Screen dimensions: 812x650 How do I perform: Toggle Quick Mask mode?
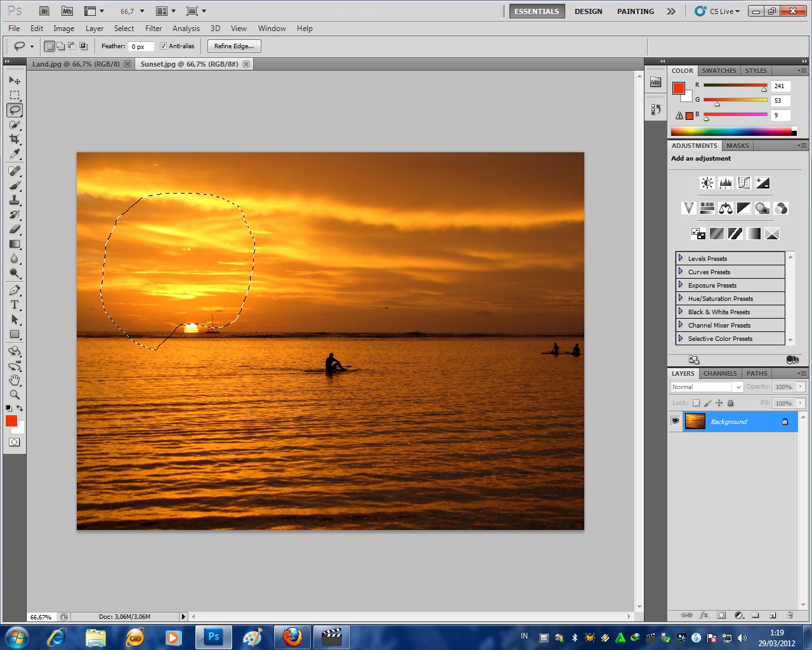click(x=15, y=442)
